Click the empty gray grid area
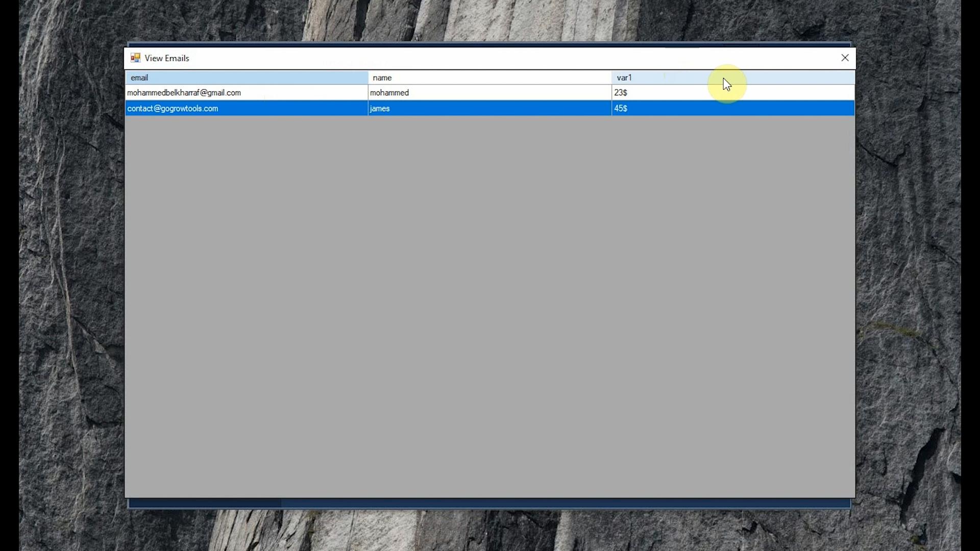The height and width of the screenshot is (551, 980). pyautogui.click(x=490, y=306)
